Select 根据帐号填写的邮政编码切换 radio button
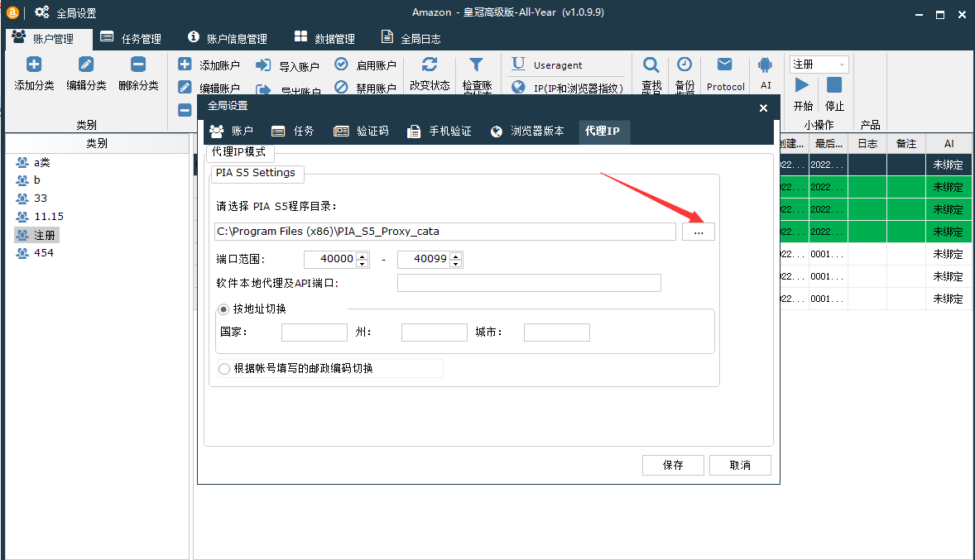Viewport: 975px width, 560px height. coord(224,369)
